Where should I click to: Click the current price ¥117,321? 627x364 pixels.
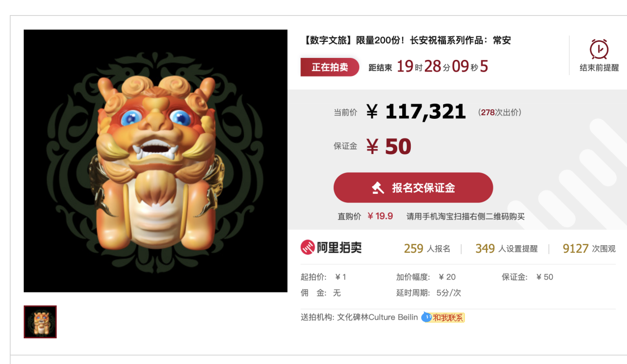click(416, 111)
